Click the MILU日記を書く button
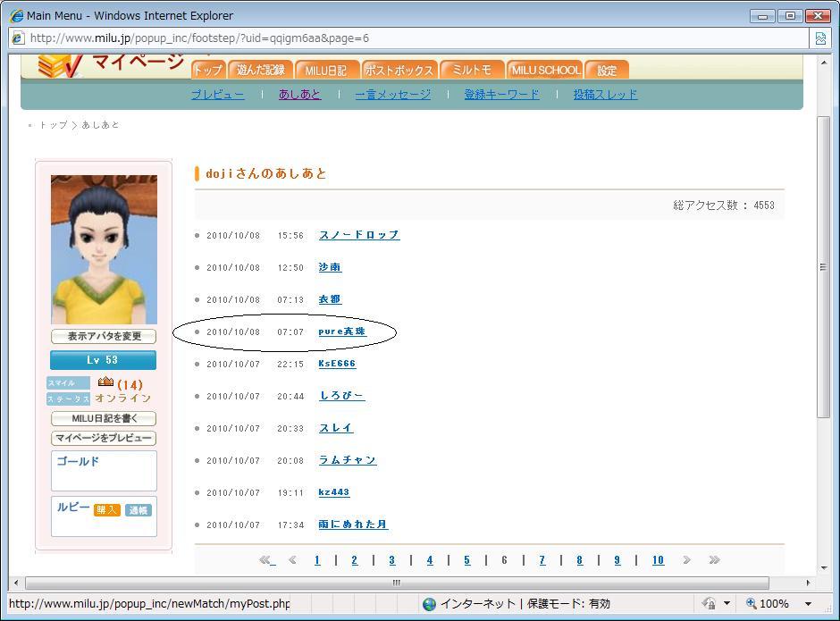840x621 pixels. click(104, 418)
